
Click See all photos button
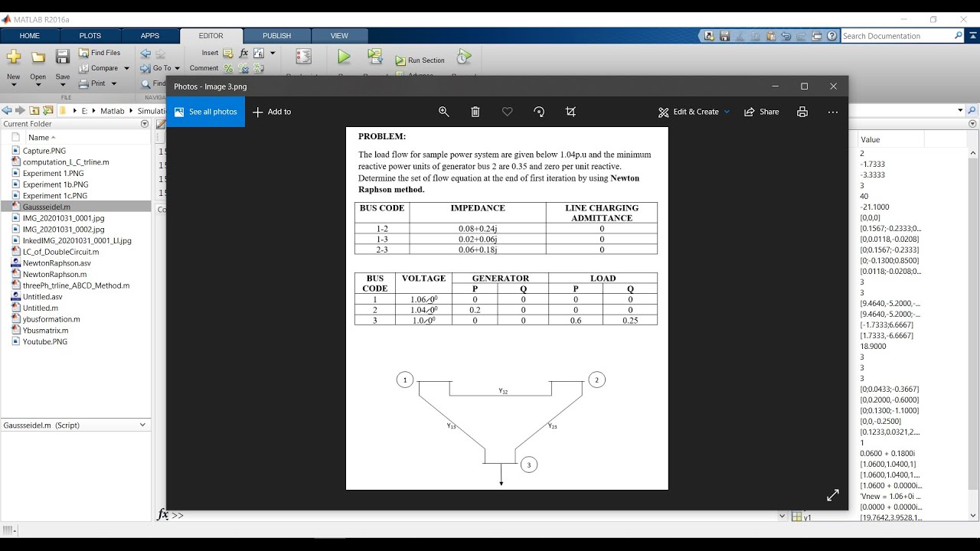click(206, 112)
